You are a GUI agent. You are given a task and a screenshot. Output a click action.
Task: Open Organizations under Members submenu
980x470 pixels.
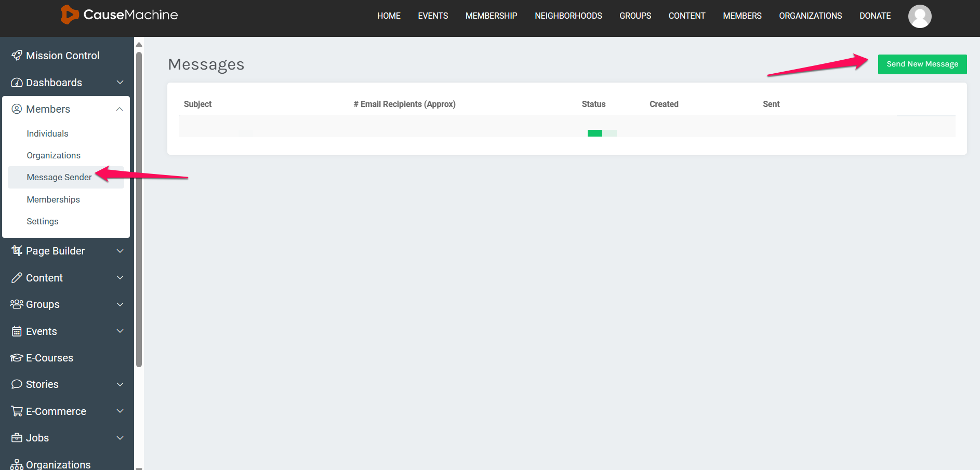54,155
